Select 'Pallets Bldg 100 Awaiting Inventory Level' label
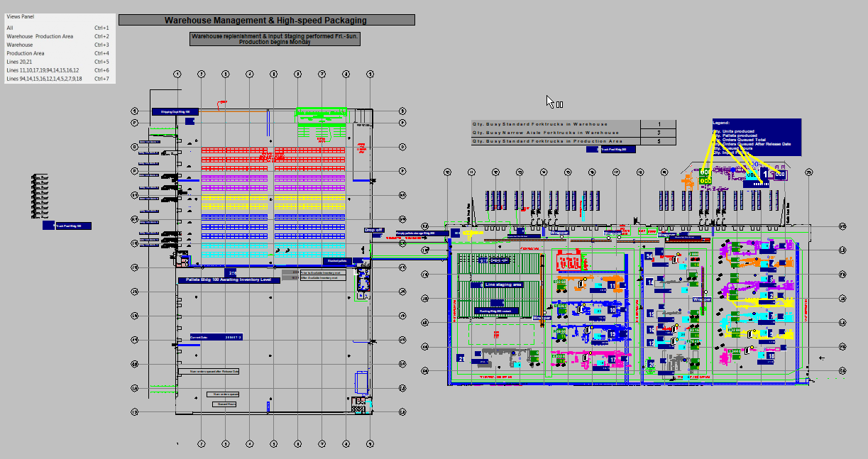 pos(229,280)
